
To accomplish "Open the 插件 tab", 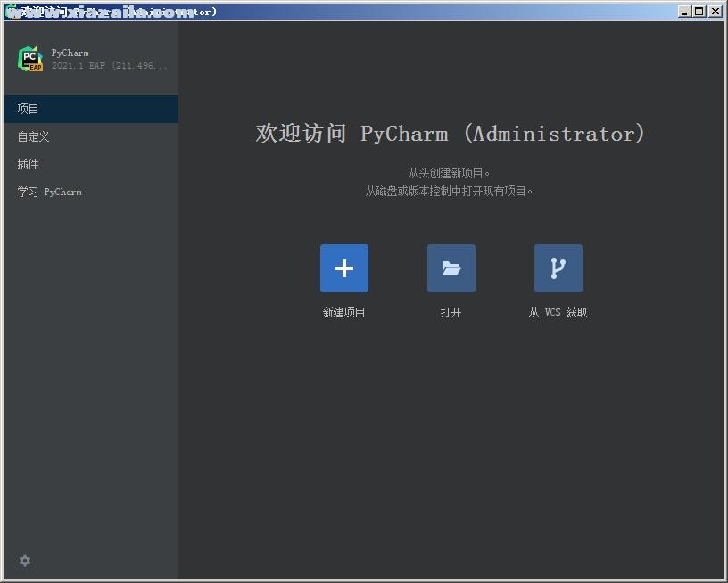I will click(x=91, y=164).
